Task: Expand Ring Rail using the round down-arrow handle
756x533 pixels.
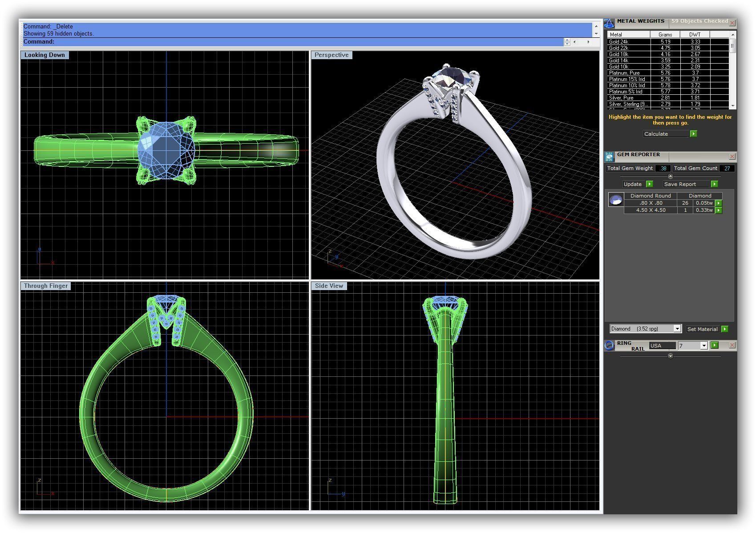Action: 671,356
